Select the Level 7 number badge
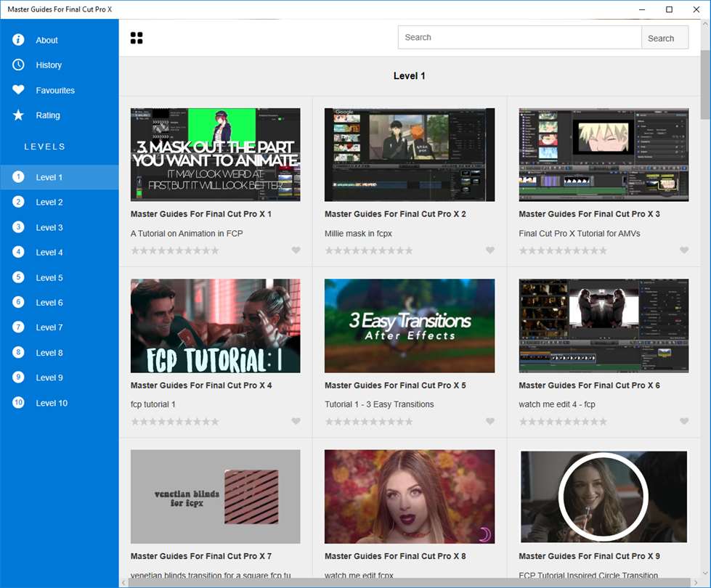 [x=18, y=327]
